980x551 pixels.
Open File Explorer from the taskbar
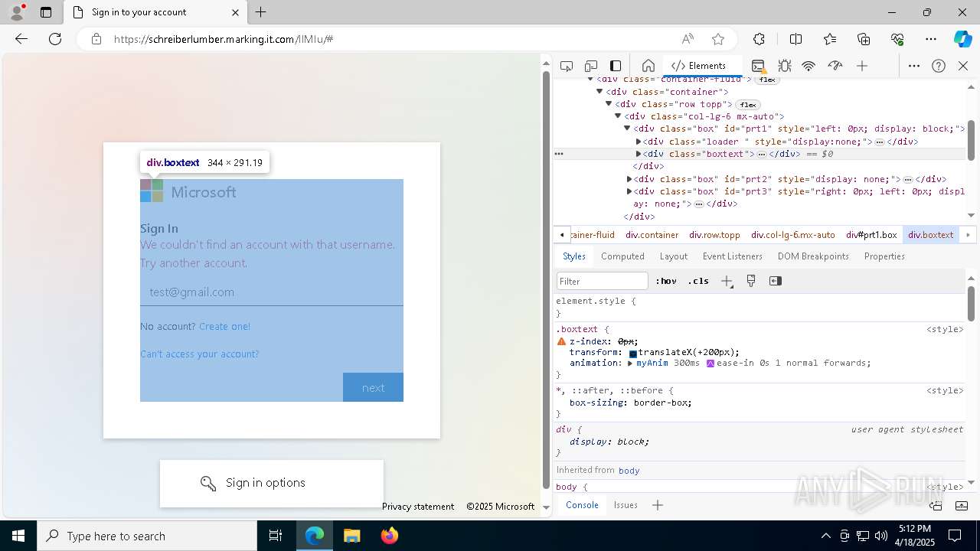point(352,536)
